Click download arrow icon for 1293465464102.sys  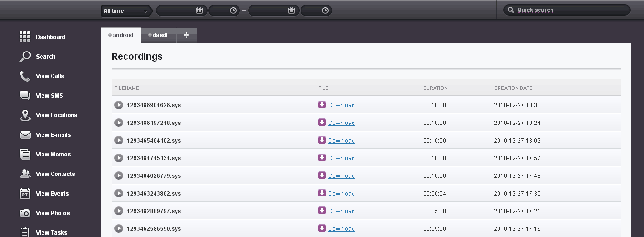coord(322,140)
